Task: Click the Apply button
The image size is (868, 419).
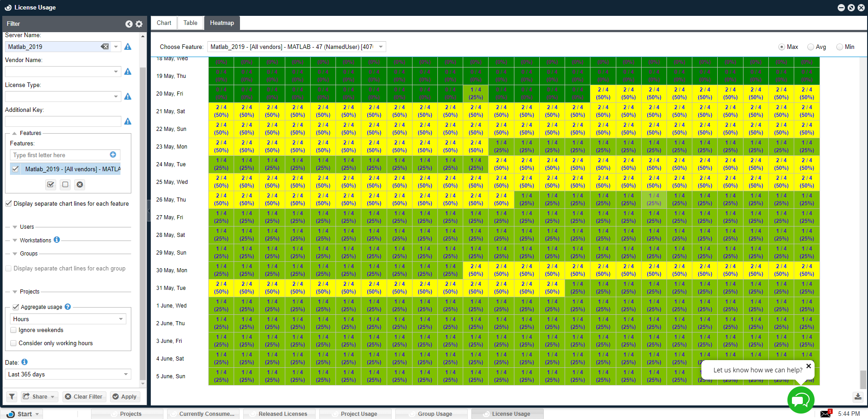Action: point(125,397)
